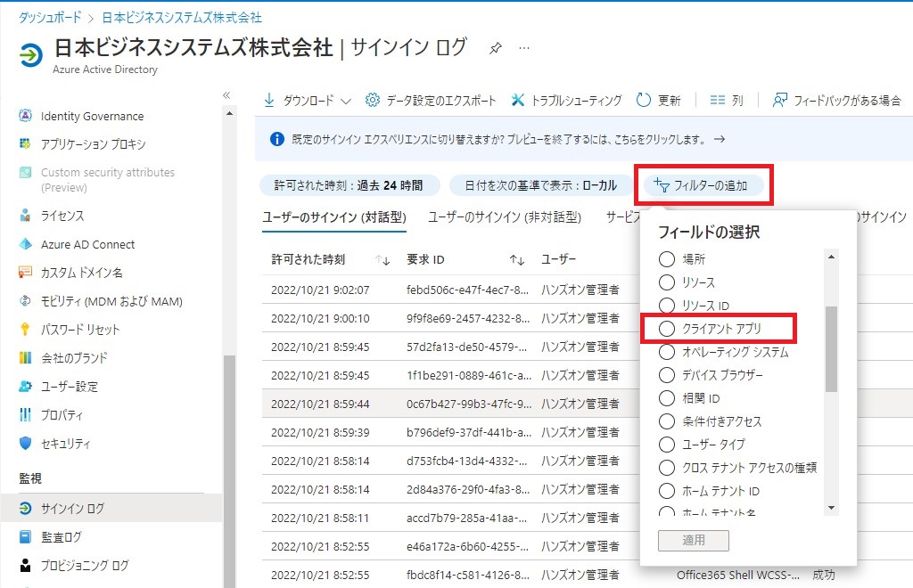Click the ライセンス sidebar icon
Screen dimensions: 913x588
tap(25, 216)
